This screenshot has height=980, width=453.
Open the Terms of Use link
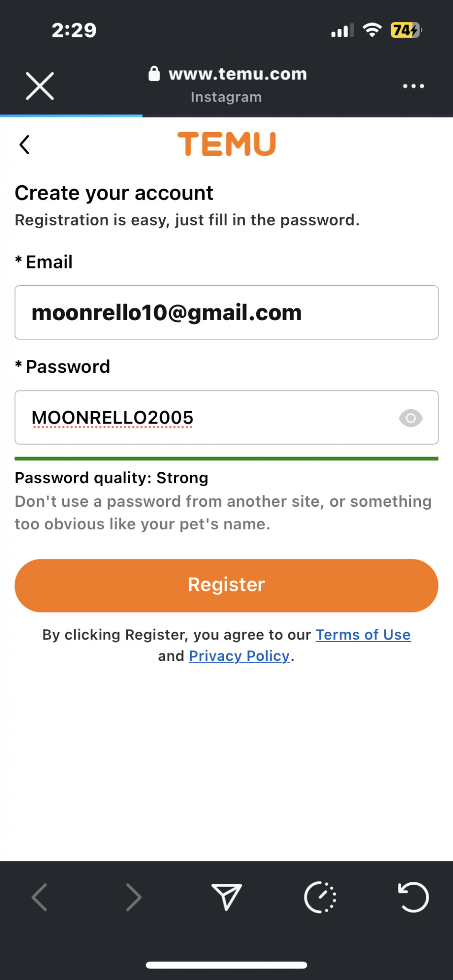coord(363,635)
